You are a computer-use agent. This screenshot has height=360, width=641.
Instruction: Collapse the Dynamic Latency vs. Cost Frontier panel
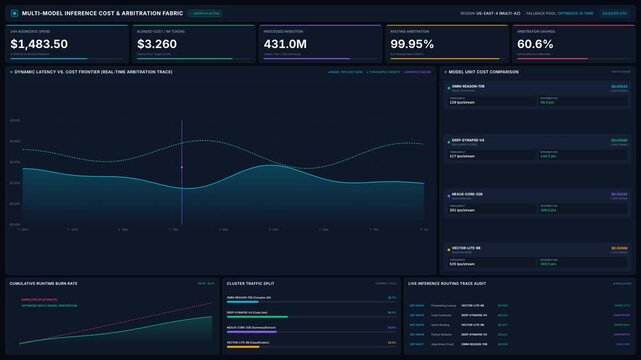(x=11, y=72)
